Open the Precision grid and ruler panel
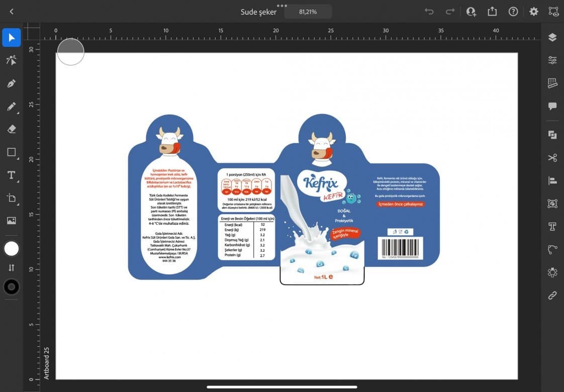The image size is (564, 392). 552,83
